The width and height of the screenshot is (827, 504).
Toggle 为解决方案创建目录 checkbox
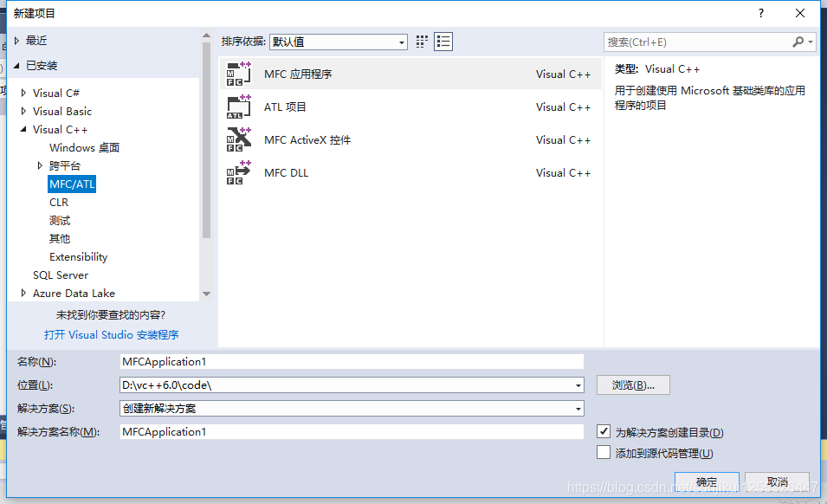pos(604,431)
